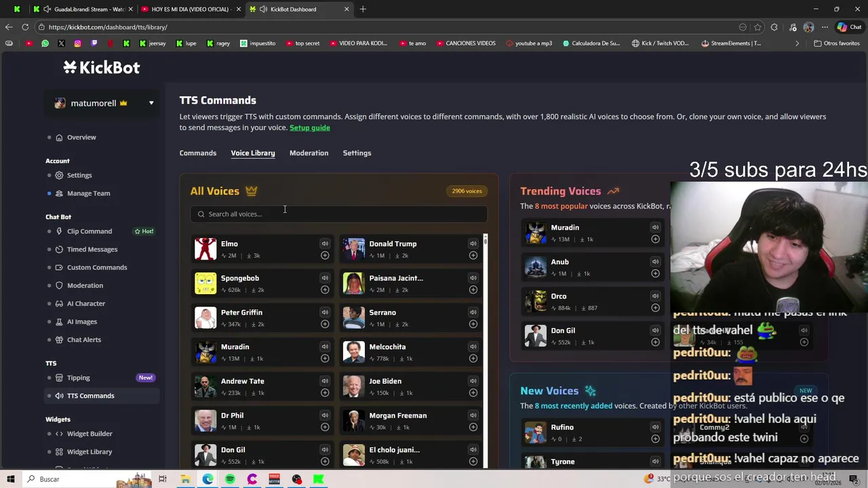Open Widget Builder page
The height and width of the screenshot is (488, 868).
click(90, 434)
